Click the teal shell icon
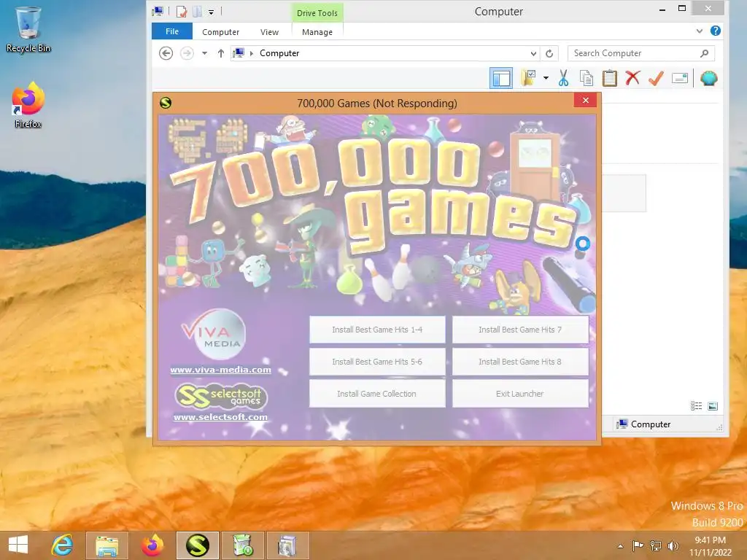 [x=709, y=78]
